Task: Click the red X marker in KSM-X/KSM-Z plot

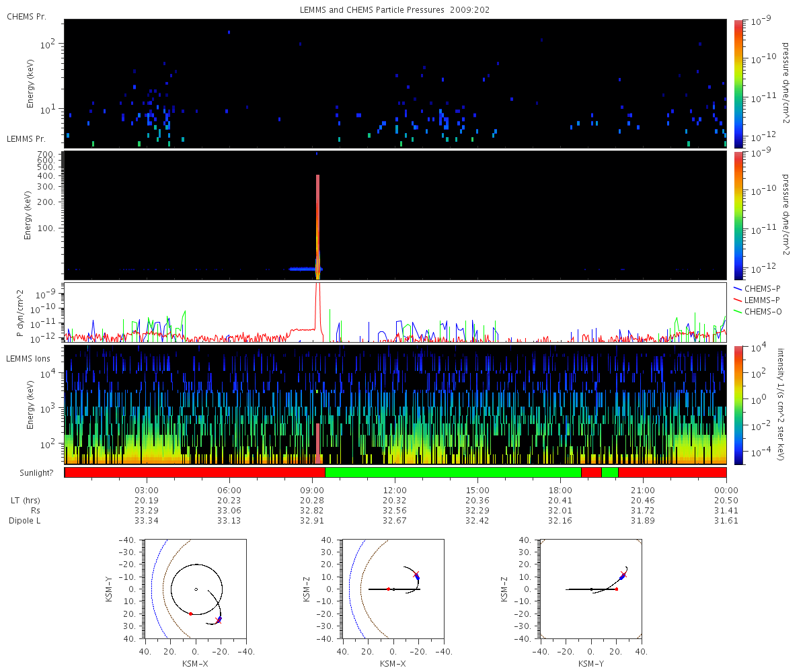Action: click(x=416, y=575)
